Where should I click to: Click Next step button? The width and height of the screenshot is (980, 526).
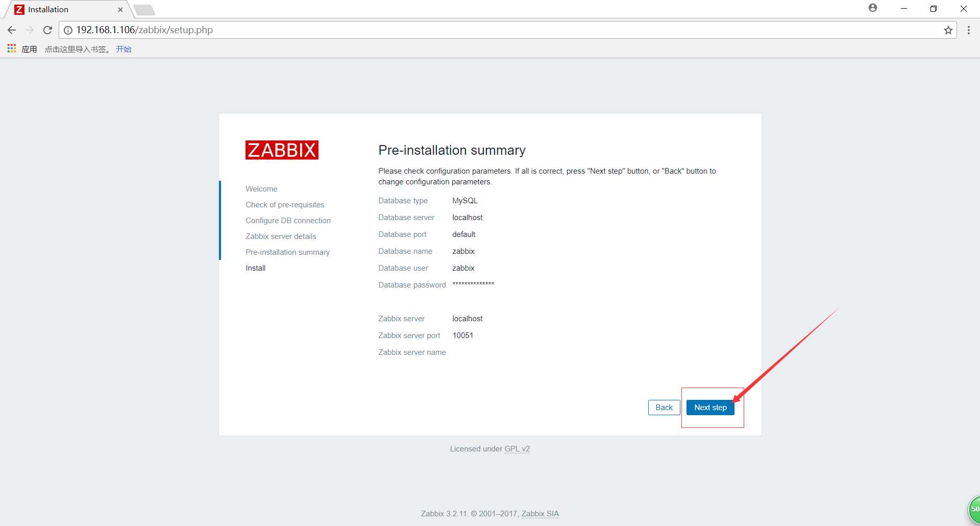pyautogui.click(x=710, y=408)
